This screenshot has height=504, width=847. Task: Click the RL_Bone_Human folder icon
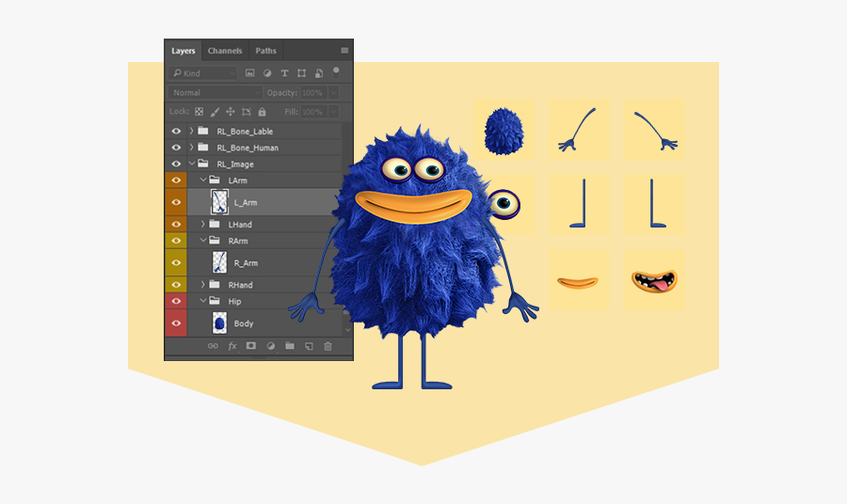pyautogui.click(x=203, y=147)
